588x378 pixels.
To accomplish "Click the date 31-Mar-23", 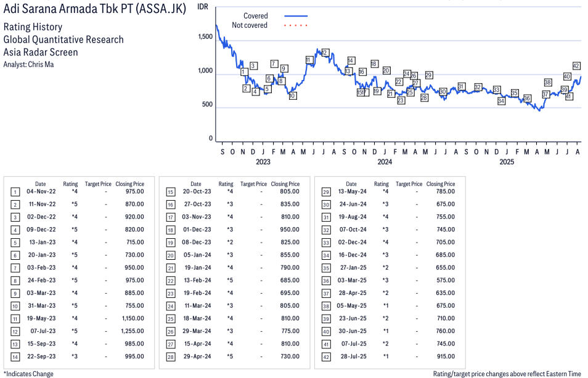I will click(42, 306).
